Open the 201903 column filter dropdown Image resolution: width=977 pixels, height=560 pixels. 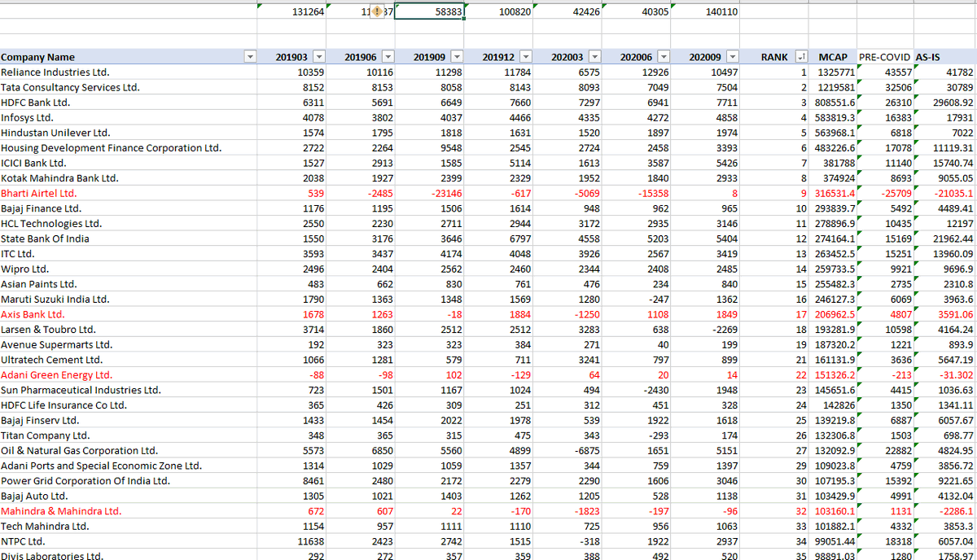click(x=318, y=56)
